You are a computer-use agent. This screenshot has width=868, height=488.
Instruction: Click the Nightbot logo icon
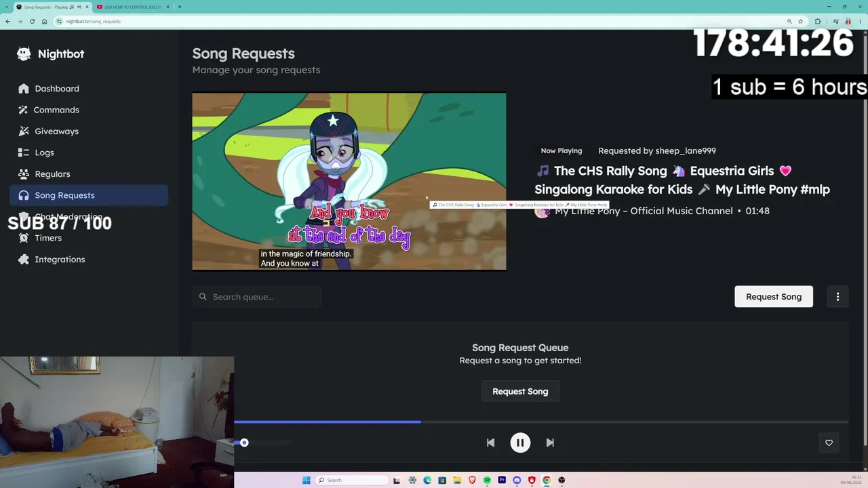click(x=24, y=54)
